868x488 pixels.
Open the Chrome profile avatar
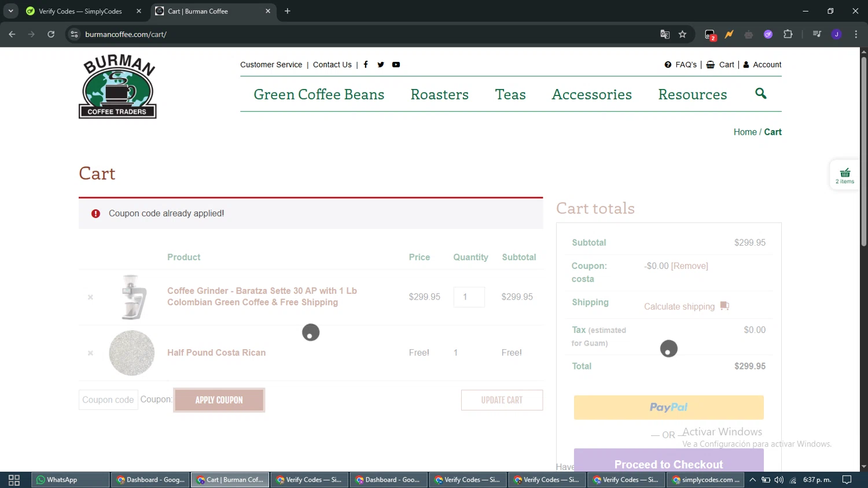(836, 34)
